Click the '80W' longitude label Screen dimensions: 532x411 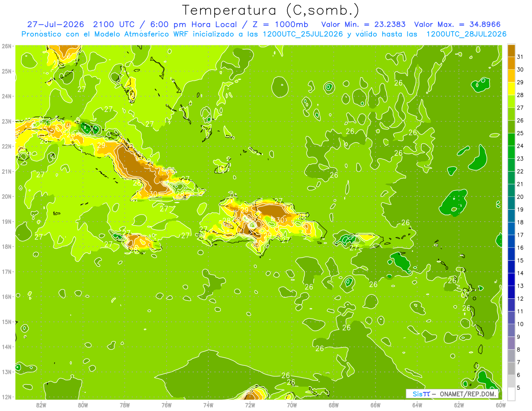(82, 405)
